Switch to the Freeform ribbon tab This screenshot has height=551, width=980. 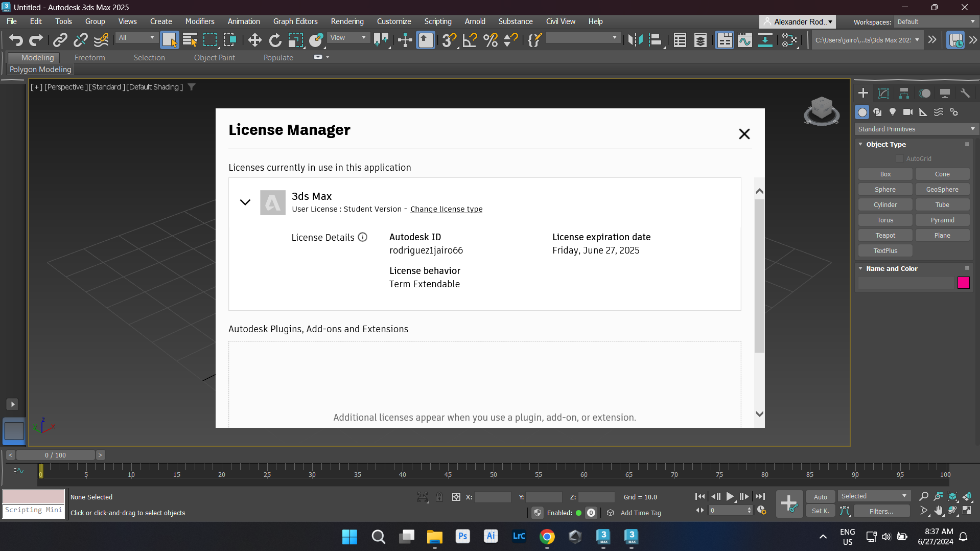click(89, 57)
